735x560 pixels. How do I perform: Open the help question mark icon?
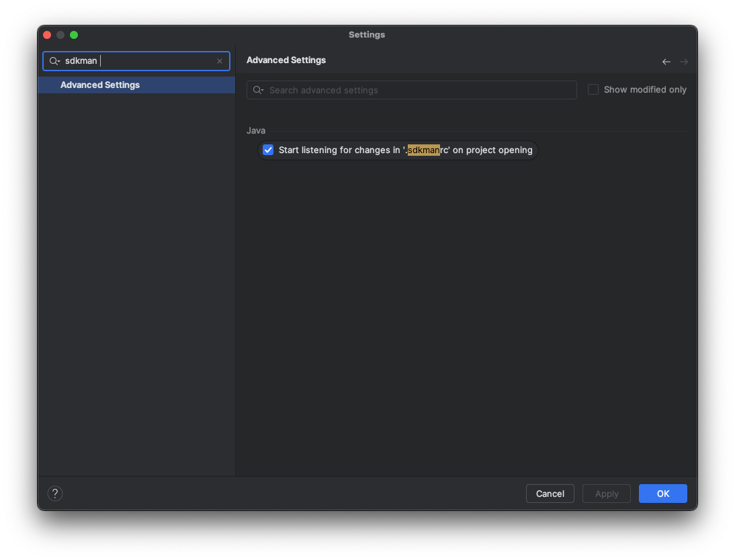[54, 493]
